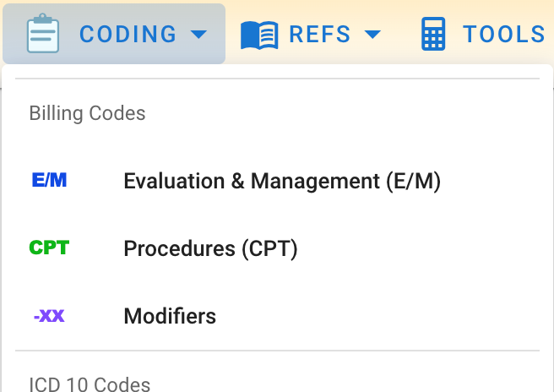Screen dimensions: 554x392
Task: Click the blue E/M icon
Action: [49, 181]
